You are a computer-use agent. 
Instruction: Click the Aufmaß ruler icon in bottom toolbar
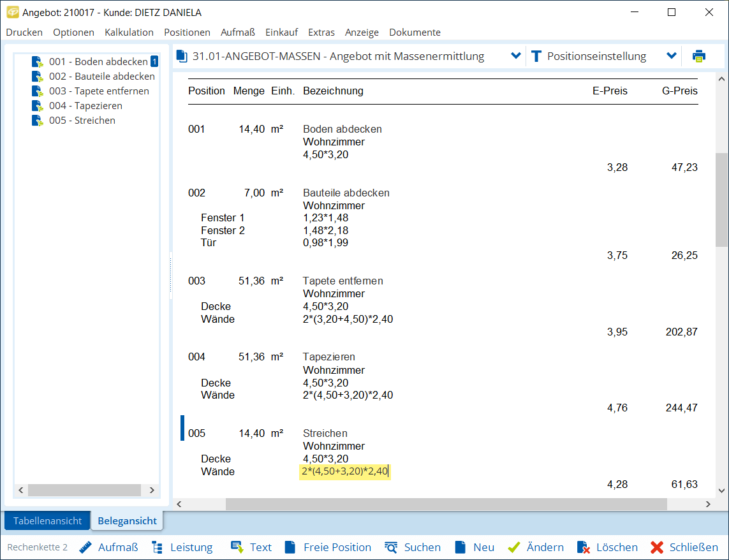(x=86, y=547)
